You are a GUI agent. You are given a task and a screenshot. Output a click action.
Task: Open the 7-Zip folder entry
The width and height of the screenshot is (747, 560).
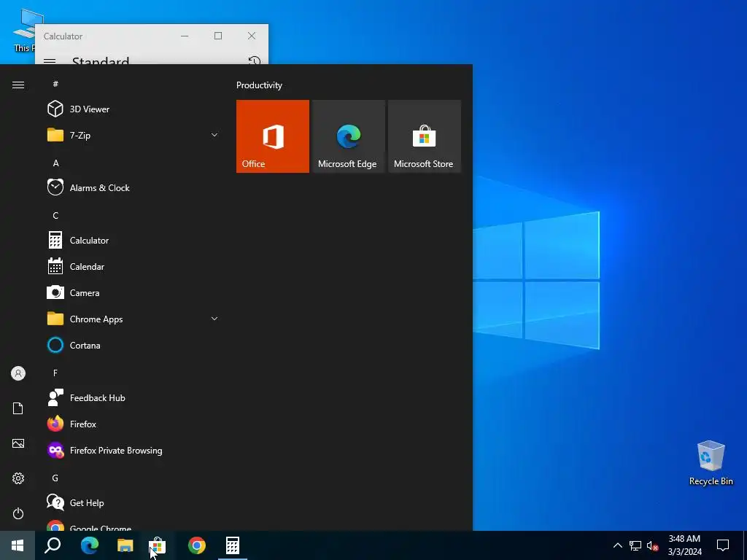[x=133, y=135]
